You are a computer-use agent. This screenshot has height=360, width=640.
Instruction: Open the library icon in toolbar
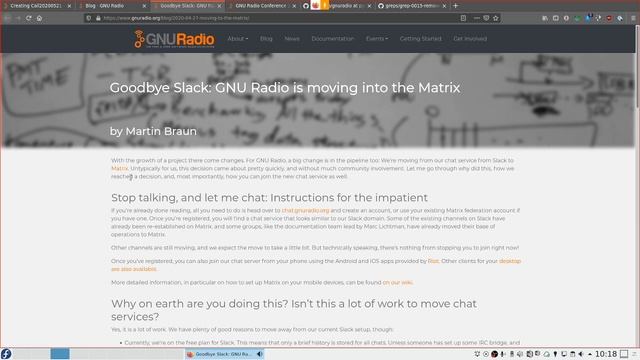[545, 18]
